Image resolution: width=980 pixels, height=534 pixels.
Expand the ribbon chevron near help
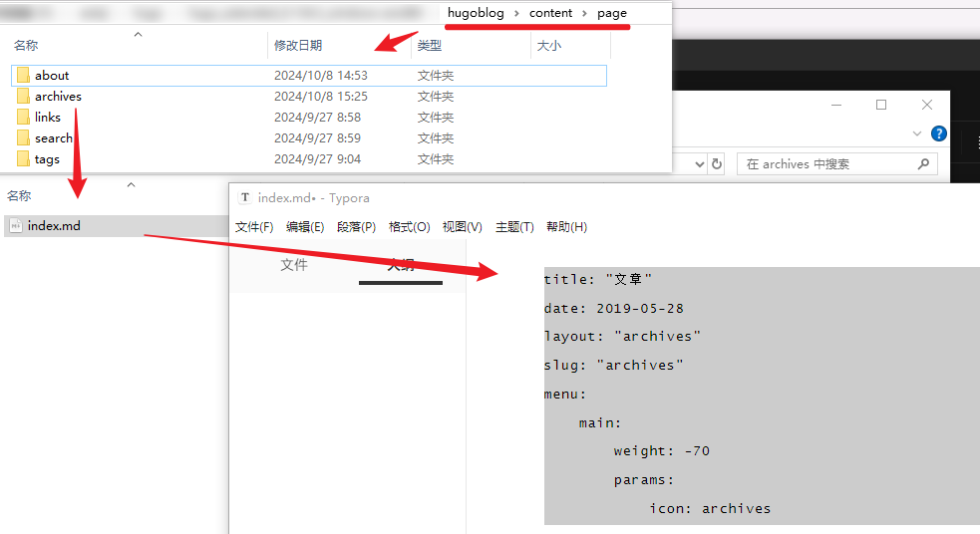tap(917, 133)
